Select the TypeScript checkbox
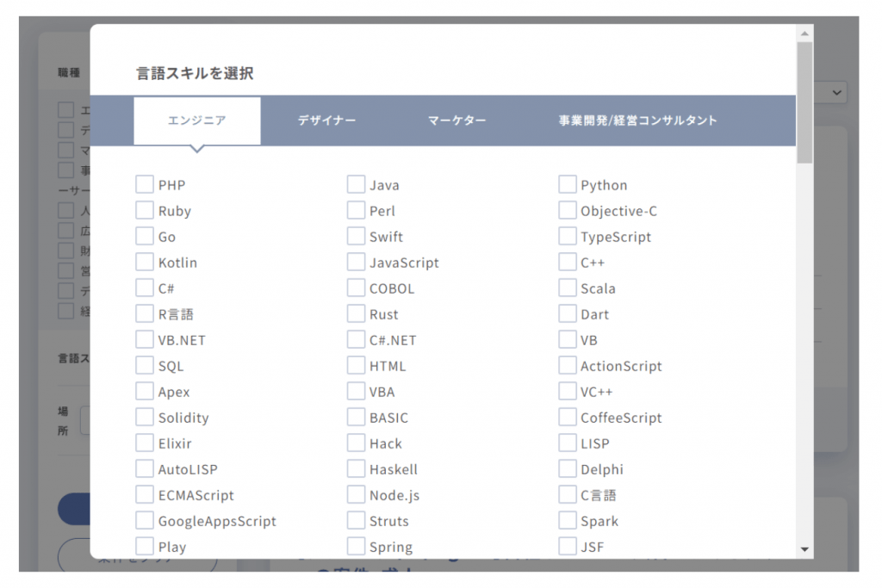882x588 pixels. point(567,237)
